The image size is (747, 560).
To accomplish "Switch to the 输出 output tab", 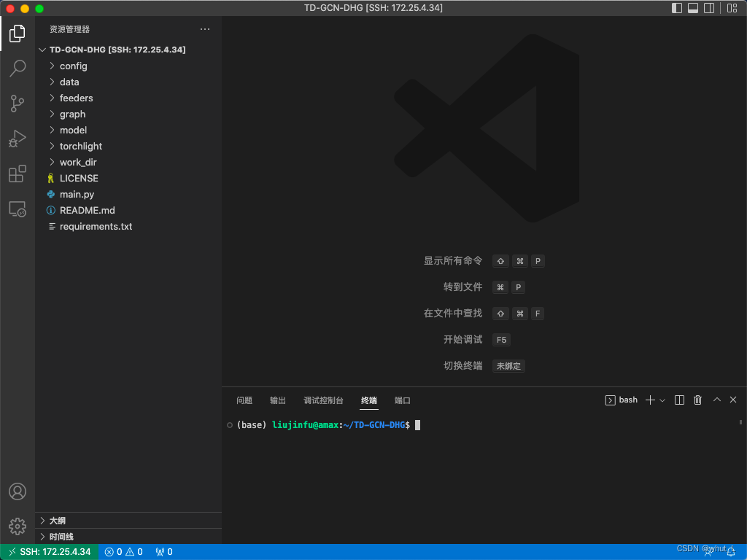I will pos(278,400).
